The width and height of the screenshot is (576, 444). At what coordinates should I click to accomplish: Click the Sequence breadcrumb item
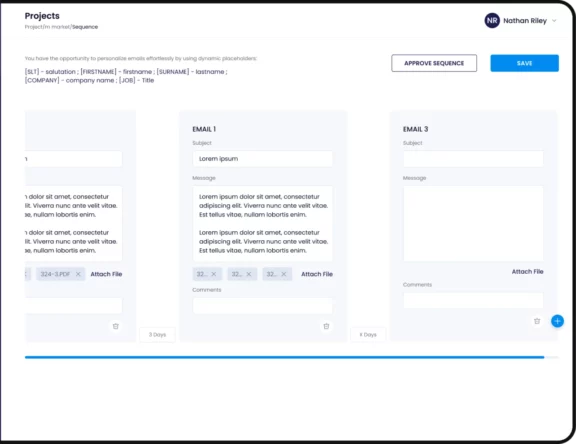(x=85, y=27)
